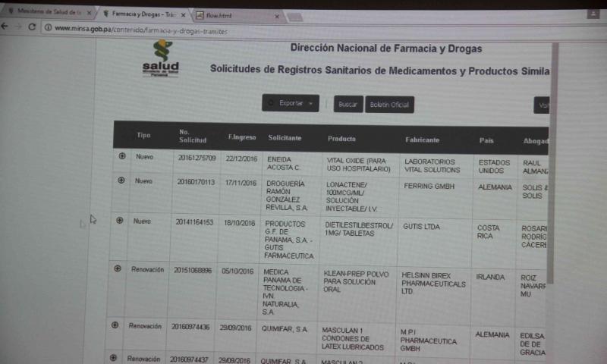This screenshot has height=364, width=607.
Task: Select DIETILESTILBESTROL 1MG TABLETAS cell
Action: (x=359, y=229)
